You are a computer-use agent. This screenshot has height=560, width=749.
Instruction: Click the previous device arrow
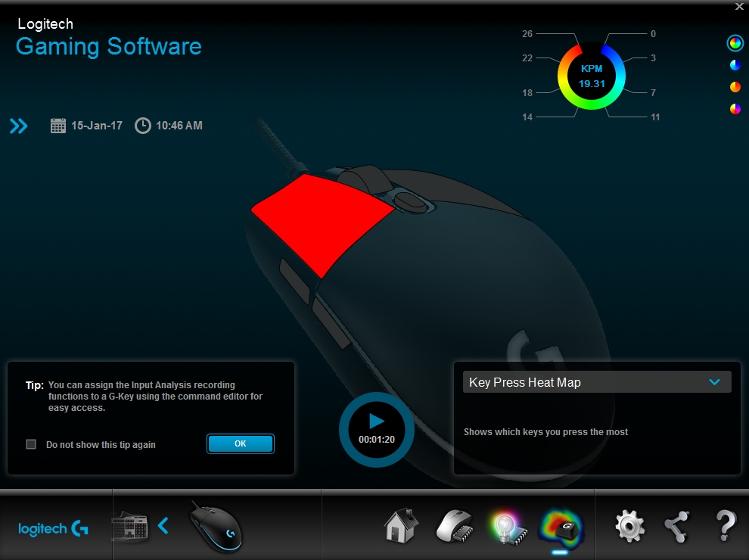(x=163, y=526)
